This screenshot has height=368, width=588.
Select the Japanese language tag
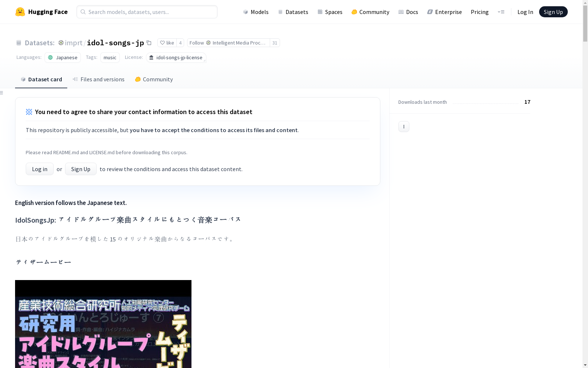pyautogui.click(x=62, y=57)
